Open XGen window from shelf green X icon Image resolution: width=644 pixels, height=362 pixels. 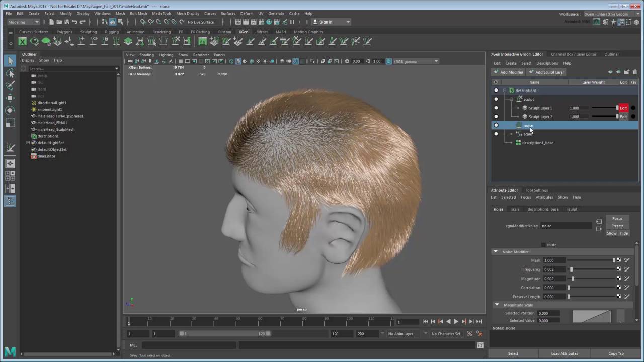click(22, 42)
